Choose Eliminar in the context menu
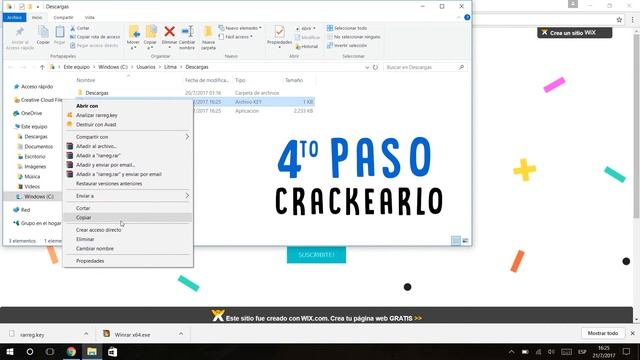640x360 pixels. click(x=128, y=239)
